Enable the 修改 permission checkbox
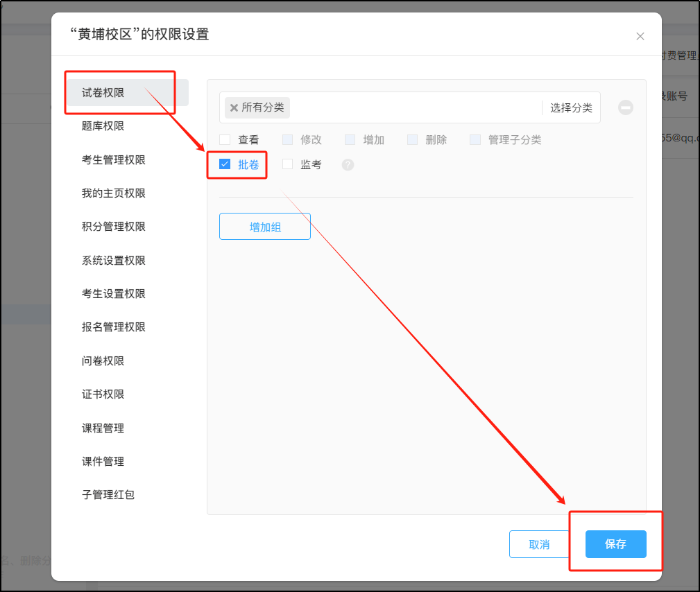This screenshot has width=700, height=592. [287, 139]
